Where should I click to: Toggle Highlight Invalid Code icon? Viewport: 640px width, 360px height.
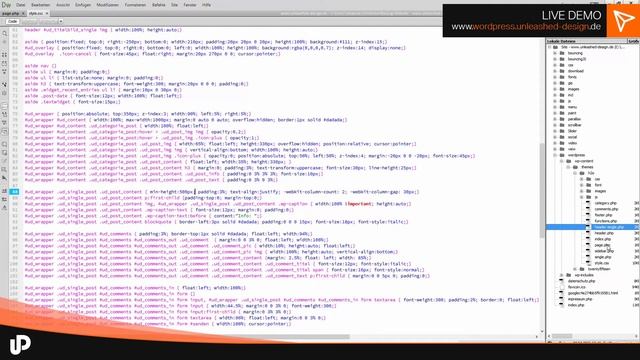4,115
